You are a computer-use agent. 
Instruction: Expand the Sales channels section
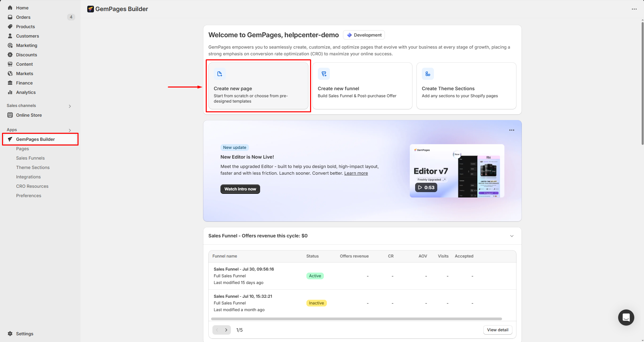[x=70, y=106]
